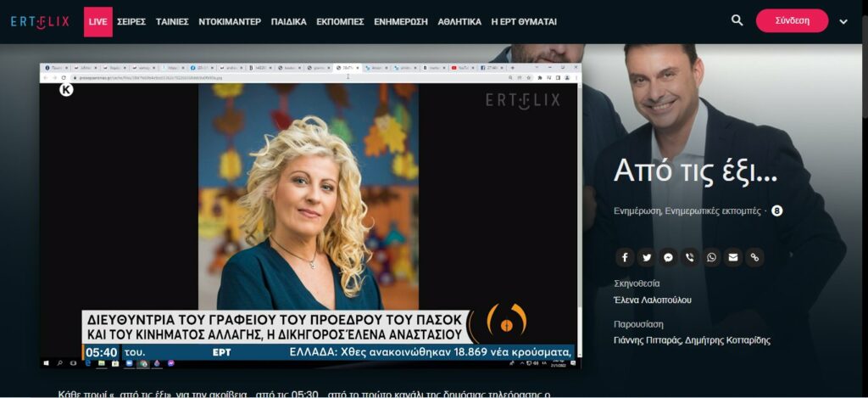Viewport: 868px width, 398px height.
Task: Share via the Messenger icon
Action: [668, 257]
